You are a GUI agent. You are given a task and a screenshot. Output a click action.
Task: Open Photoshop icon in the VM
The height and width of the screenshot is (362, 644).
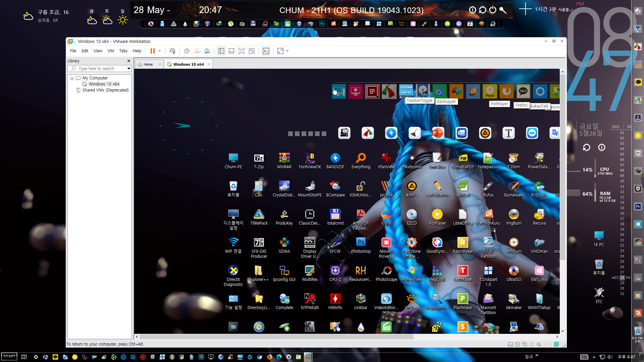point(361,245)
